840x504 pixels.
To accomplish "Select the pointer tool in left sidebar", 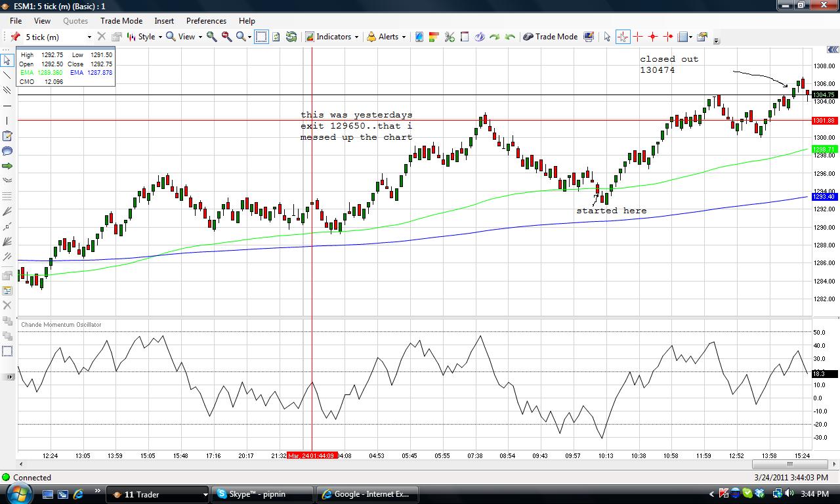I will click(7, 60).
